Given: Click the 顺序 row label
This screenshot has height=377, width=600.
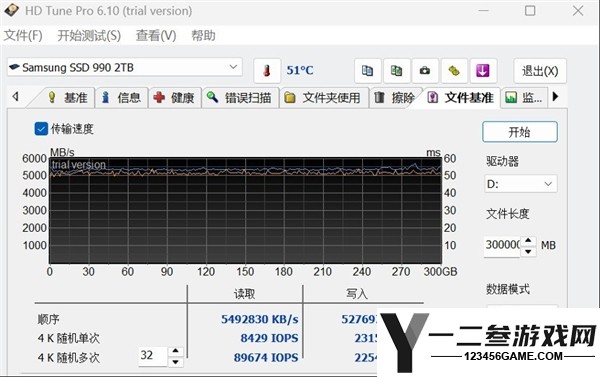Looking at the screenshot, I should coord(48,319).
